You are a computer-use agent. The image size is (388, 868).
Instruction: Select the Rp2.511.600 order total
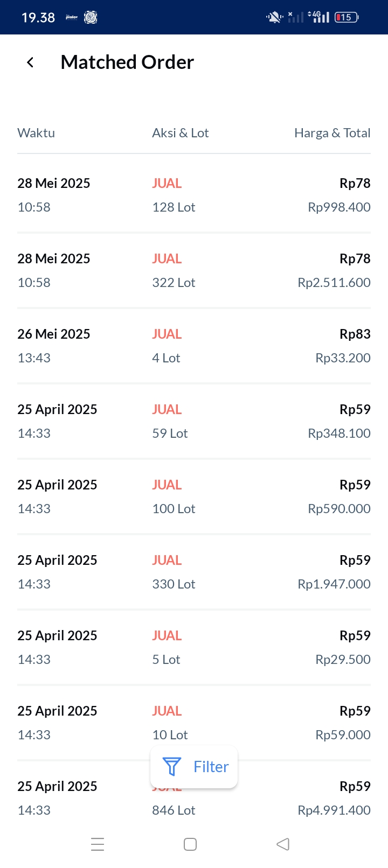click(x=334, y=283)
